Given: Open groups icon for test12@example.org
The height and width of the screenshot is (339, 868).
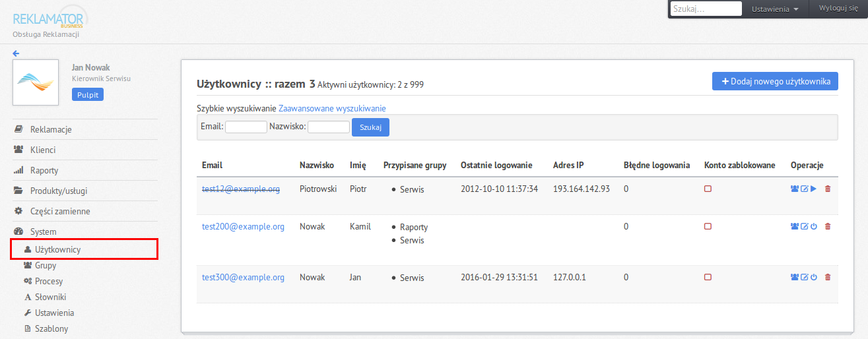Looking at the screenshot, I should [x=795, y=189].
